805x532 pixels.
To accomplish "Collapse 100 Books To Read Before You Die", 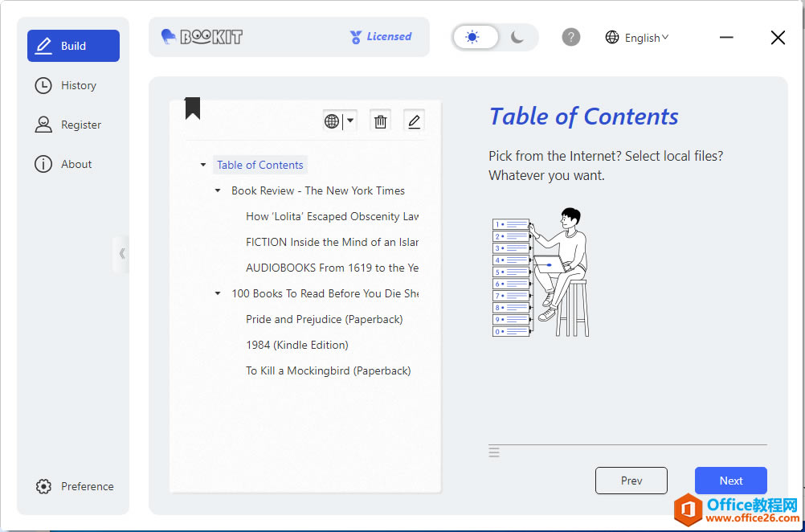I will (218, 293).
